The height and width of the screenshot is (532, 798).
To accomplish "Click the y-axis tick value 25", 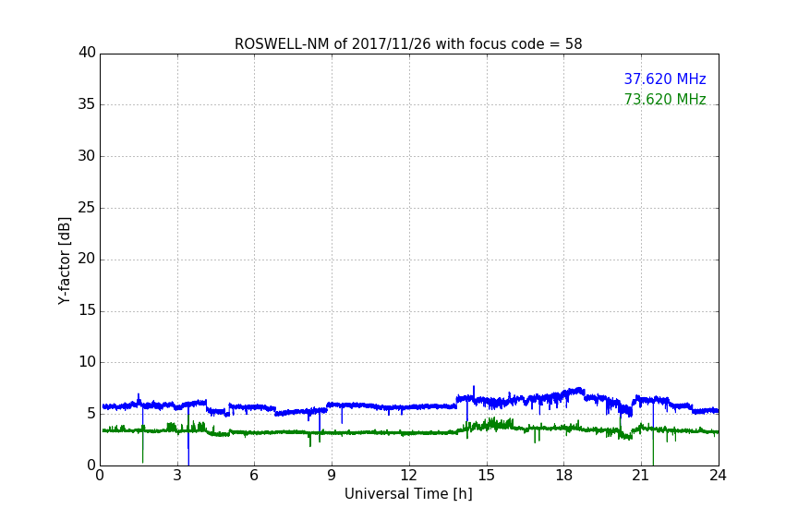I will 87,208.
